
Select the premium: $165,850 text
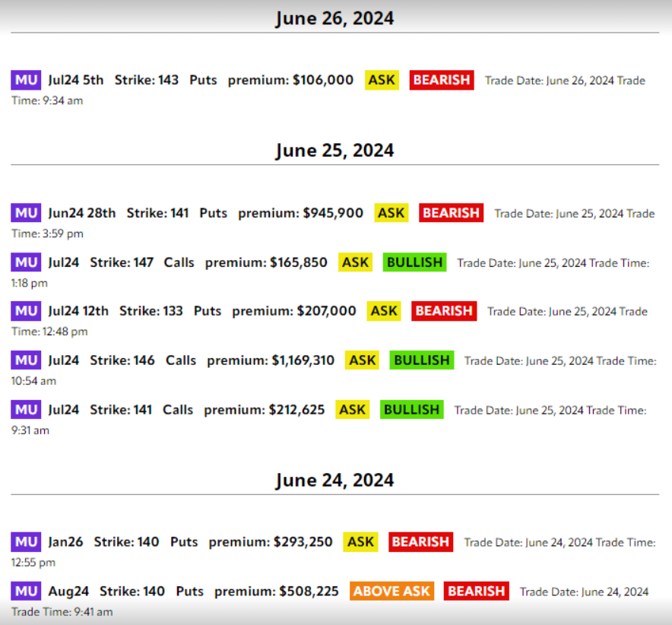click(266, 262)
